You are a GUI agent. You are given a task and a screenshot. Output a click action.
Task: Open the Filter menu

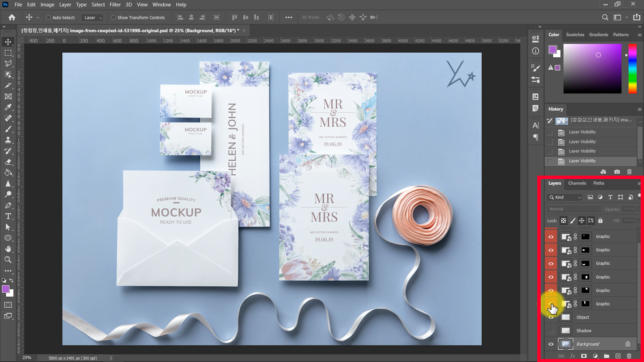click(x=115, y=5)
